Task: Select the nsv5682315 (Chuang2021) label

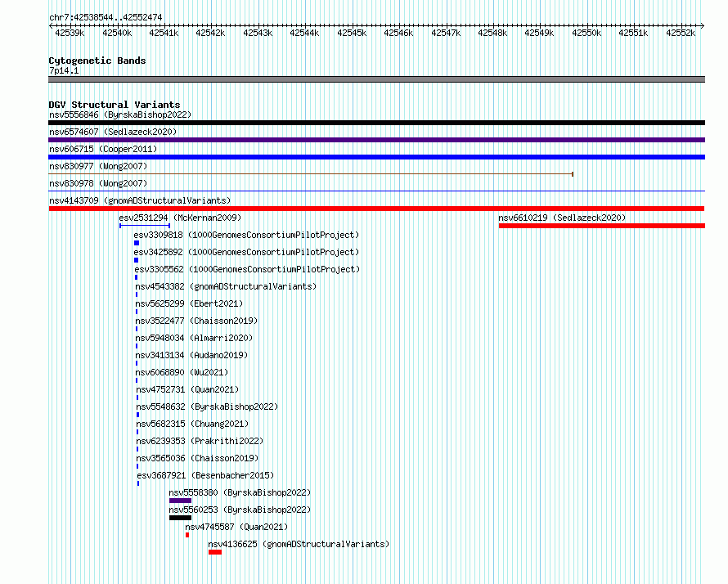Action: coord(192,424)
